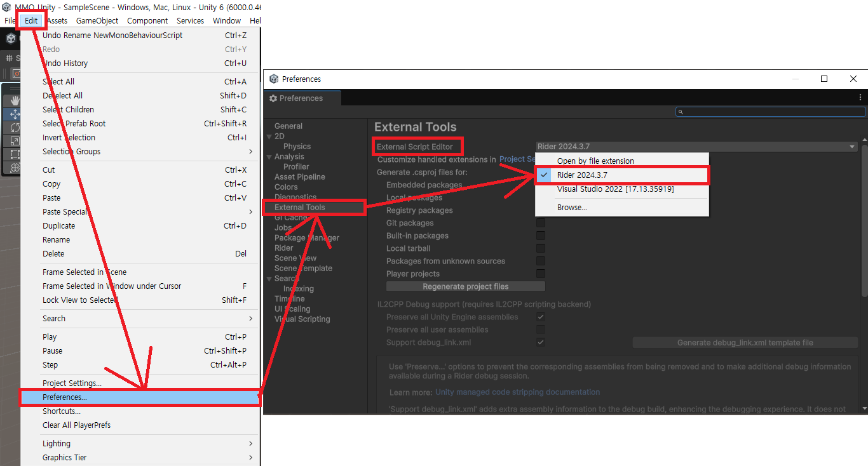Open the Services menu
This screenshot has height=466, width=868.
pos(191,20)
